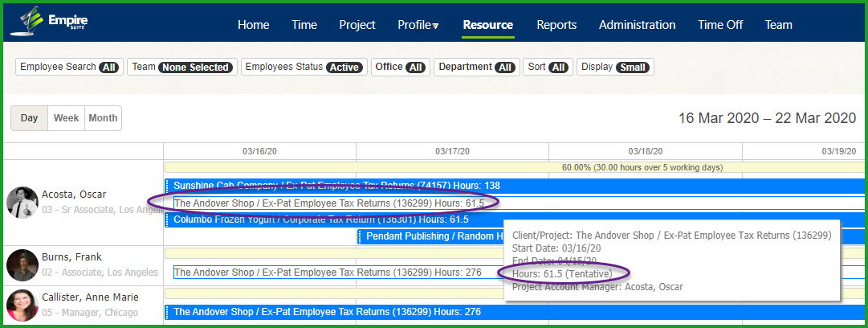The width and height of the screenshot is (868, 328).
Task: Open the Administration menu
Action: tap(638, 25)
